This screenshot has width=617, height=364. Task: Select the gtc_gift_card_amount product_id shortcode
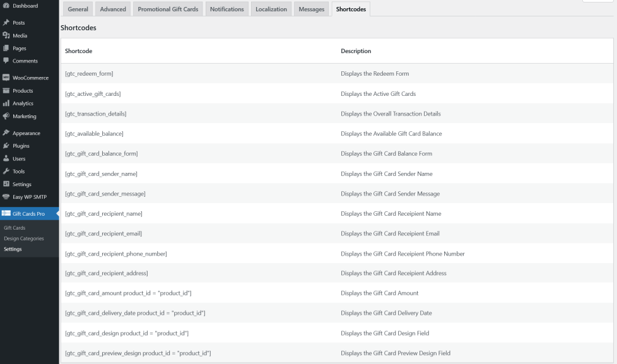128,293
